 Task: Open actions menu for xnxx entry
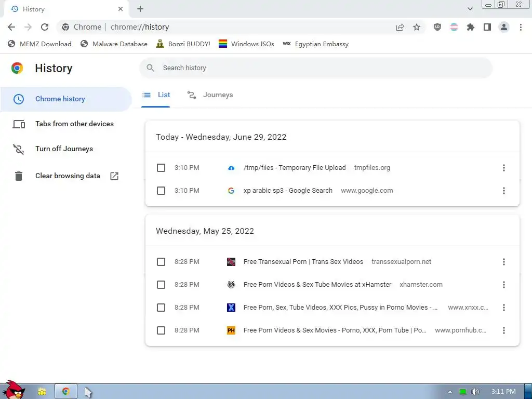click(x=504, y=308)
